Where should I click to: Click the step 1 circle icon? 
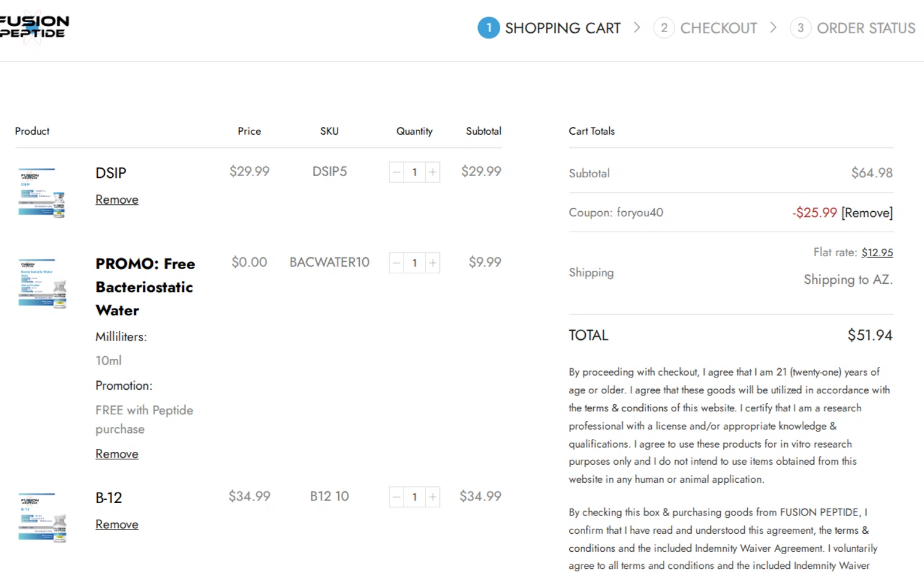pyautogui.click(x=488, y=28)
